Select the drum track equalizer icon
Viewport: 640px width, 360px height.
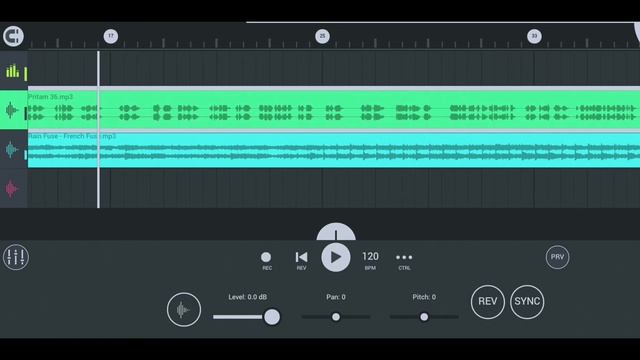click(13, 71)
